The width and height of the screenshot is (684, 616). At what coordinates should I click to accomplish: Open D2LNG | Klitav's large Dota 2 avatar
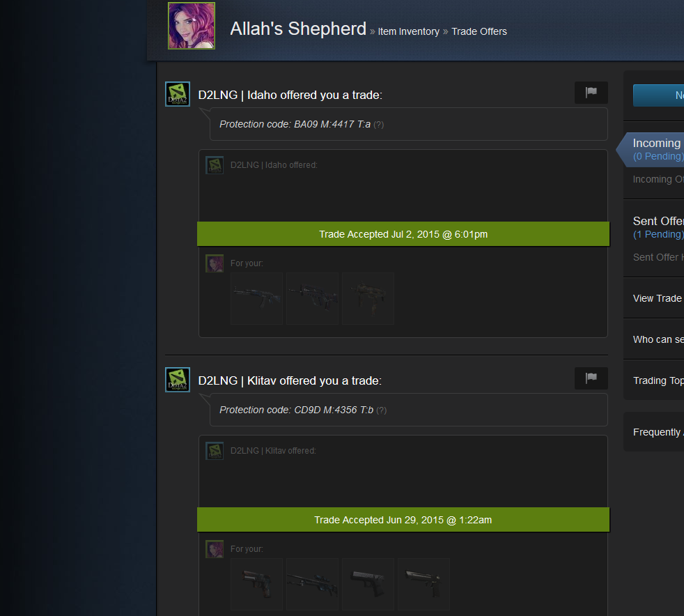click(x=178, y=380)
